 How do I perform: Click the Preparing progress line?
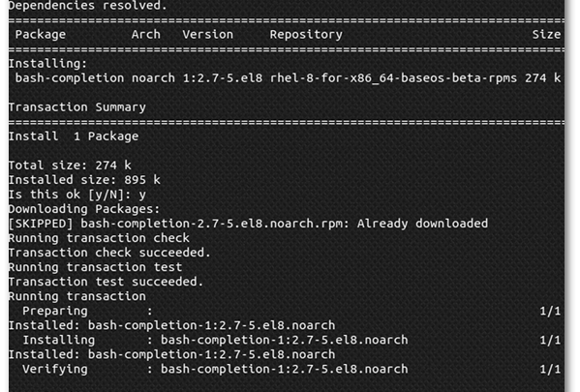point(291,311)
